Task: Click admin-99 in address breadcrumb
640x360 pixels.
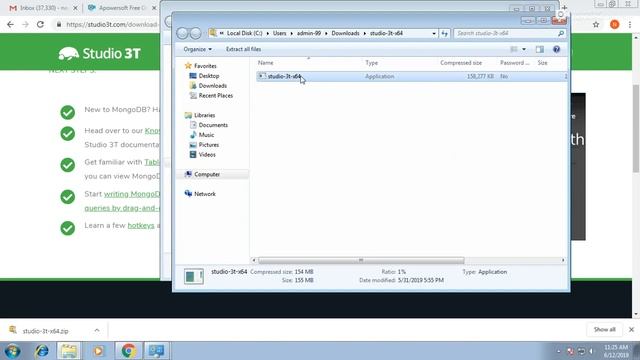Action: (309, 33)
